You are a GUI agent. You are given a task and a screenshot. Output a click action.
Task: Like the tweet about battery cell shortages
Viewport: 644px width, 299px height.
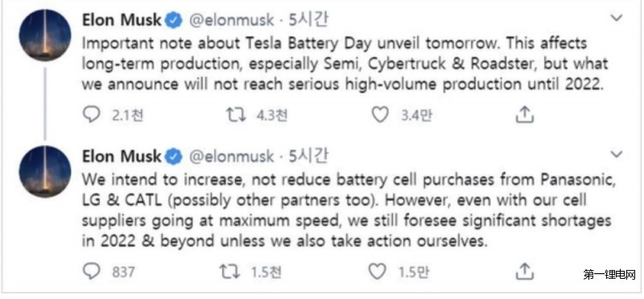pos(377,272)
